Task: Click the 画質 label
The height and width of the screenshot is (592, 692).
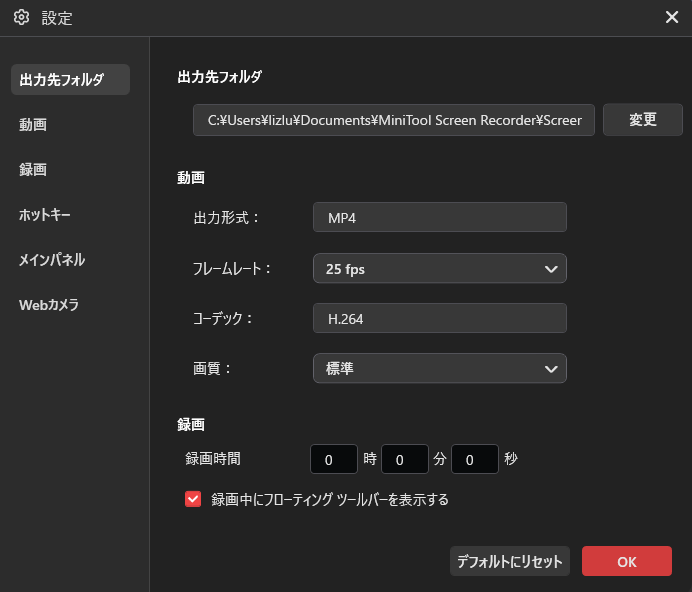Action: tap(212, 368)
